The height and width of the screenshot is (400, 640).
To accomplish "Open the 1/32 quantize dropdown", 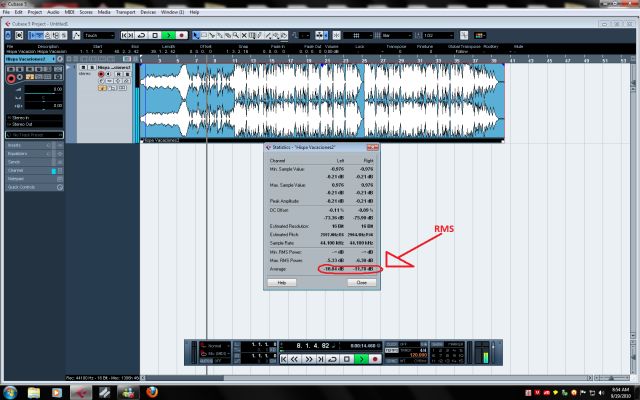I will [x=438, y=36].
